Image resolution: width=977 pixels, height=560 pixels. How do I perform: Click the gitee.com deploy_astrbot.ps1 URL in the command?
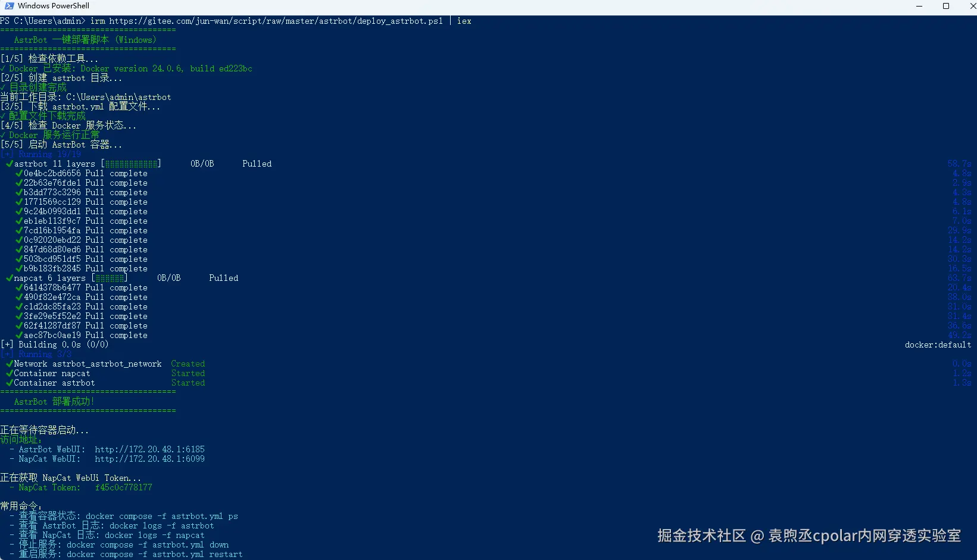(276, 21)
